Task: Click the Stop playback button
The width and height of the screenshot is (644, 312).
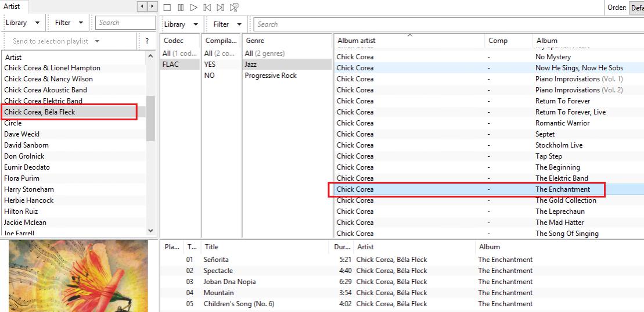Action: pyautogui.click(x=167, y=8)
